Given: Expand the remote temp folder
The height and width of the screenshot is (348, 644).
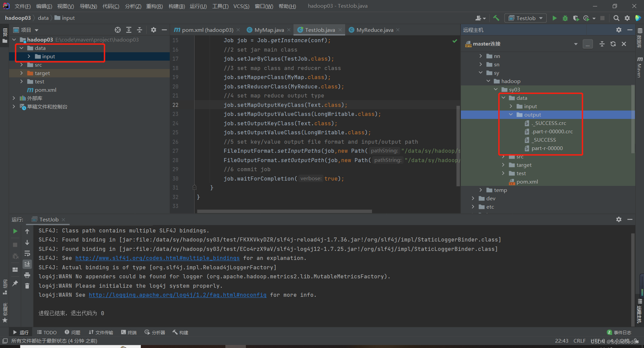Looking at the screenshot, I should 481,190.
